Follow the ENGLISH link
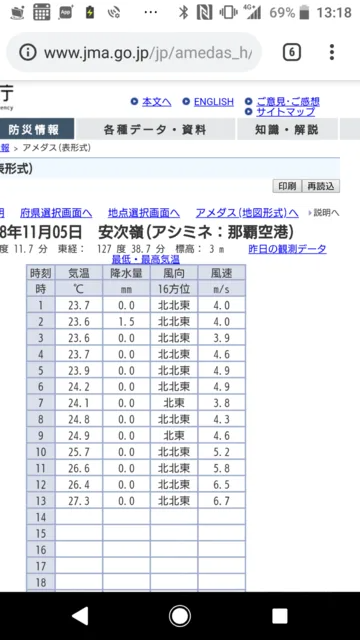 coord(213,102)
